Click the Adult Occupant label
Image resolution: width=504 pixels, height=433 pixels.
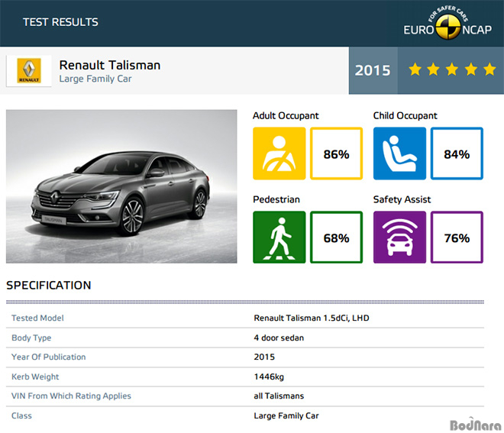click(x=286, y=116)
